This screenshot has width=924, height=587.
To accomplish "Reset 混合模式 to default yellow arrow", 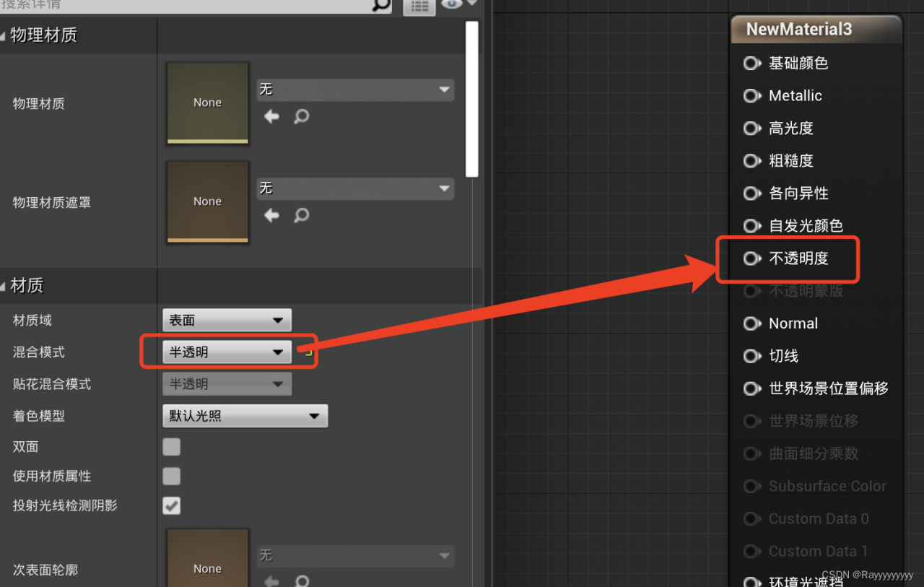I will point(308,352).
